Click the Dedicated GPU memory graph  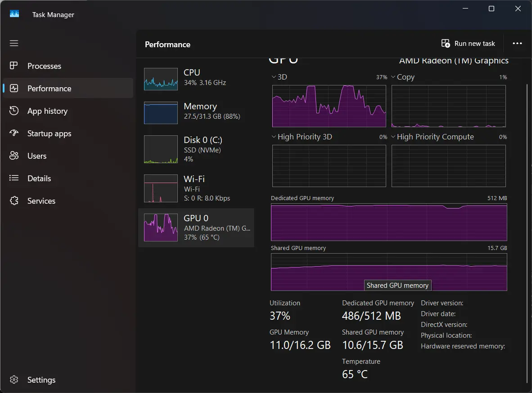pyautogui.click(x=389, y=222)
